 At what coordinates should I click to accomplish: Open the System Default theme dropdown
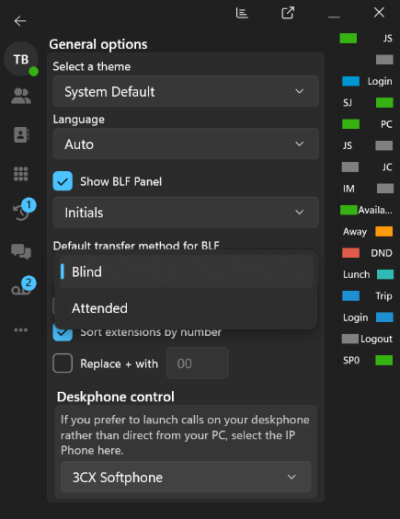[186, 91]
